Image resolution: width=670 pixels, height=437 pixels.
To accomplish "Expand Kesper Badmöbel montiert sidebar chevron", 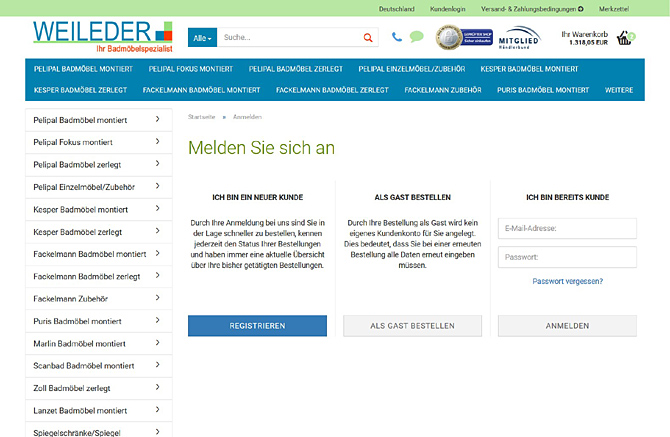I will (x=157, y=208).
